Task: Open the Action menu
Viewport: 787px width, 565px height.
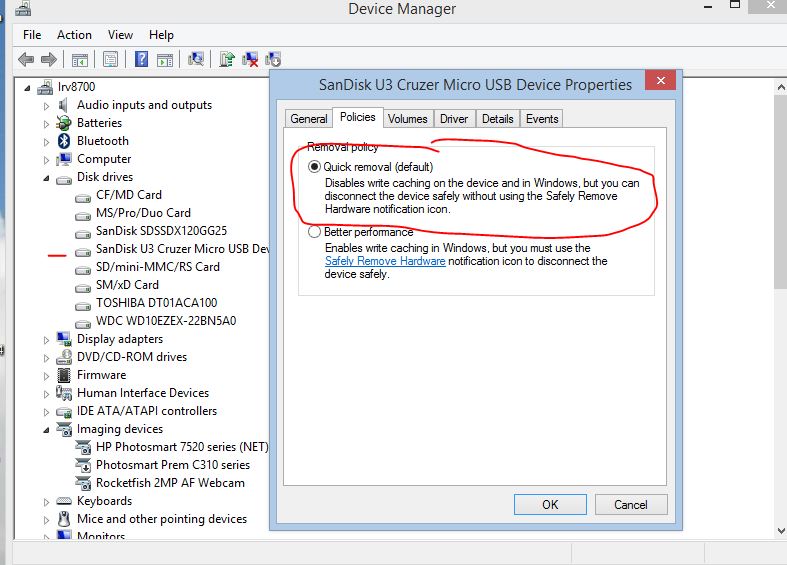Action: click(x=74, y=35)
